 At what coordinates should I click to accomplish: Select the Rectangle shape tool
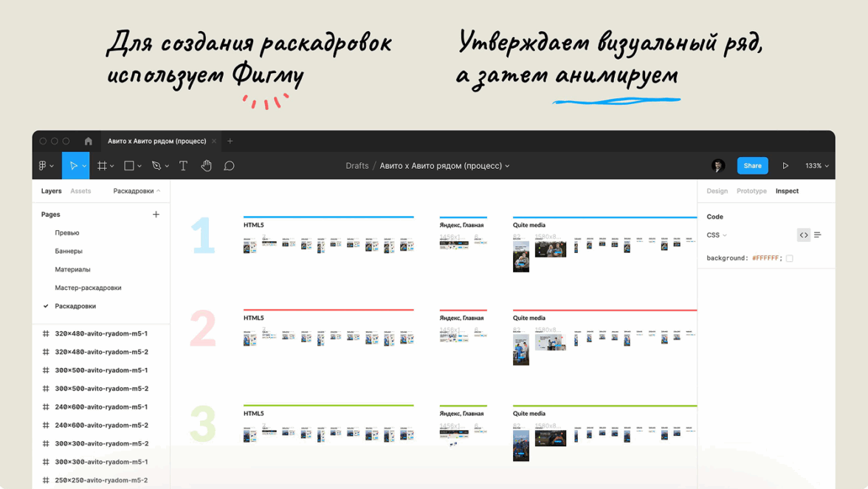click(129, 165)
